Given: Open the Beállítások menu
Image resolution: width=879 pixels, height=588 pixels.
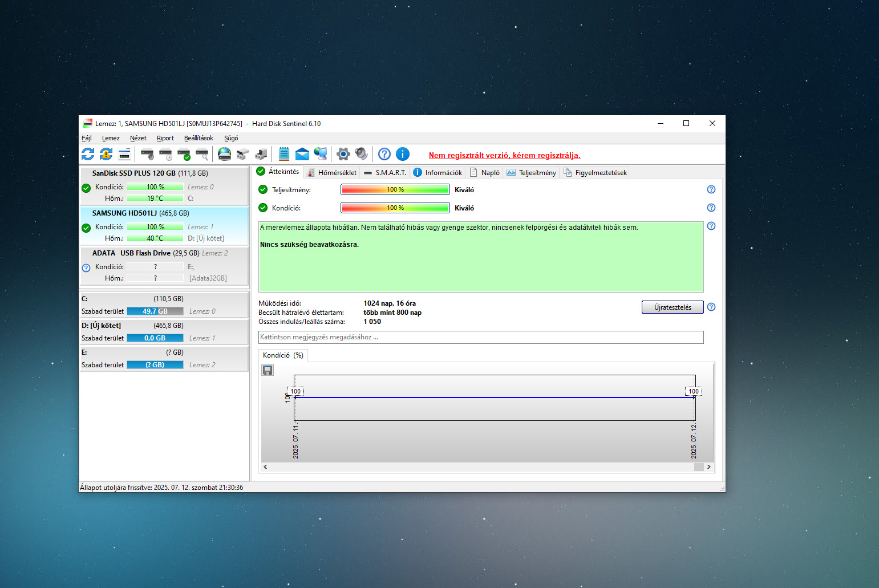Looking at the screenshot, I should click(x=199, y=138).
